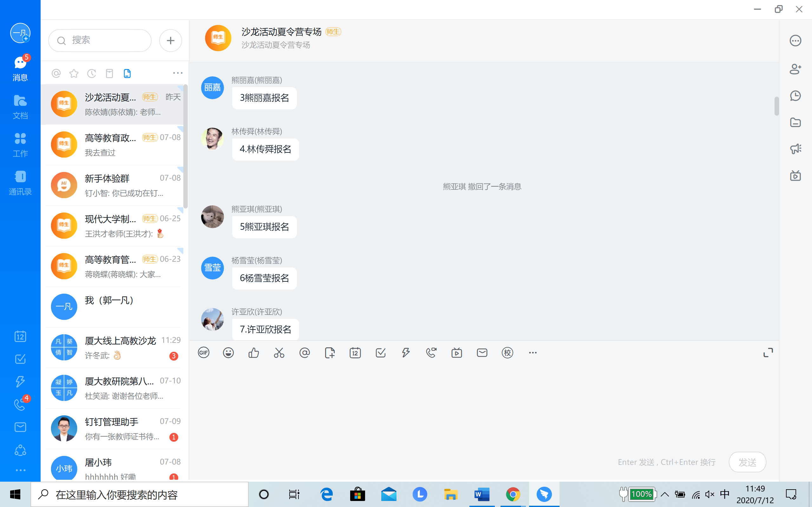This screenshot has height=507, width=812.
Task: Toggle the starred conversations filter
Action: [x=74, y=73]
